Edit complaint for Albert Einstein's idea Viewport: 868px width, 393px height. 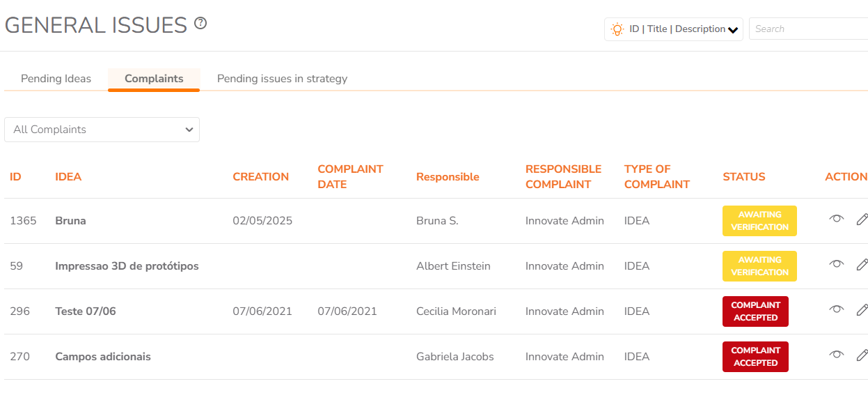click(862, 265)
